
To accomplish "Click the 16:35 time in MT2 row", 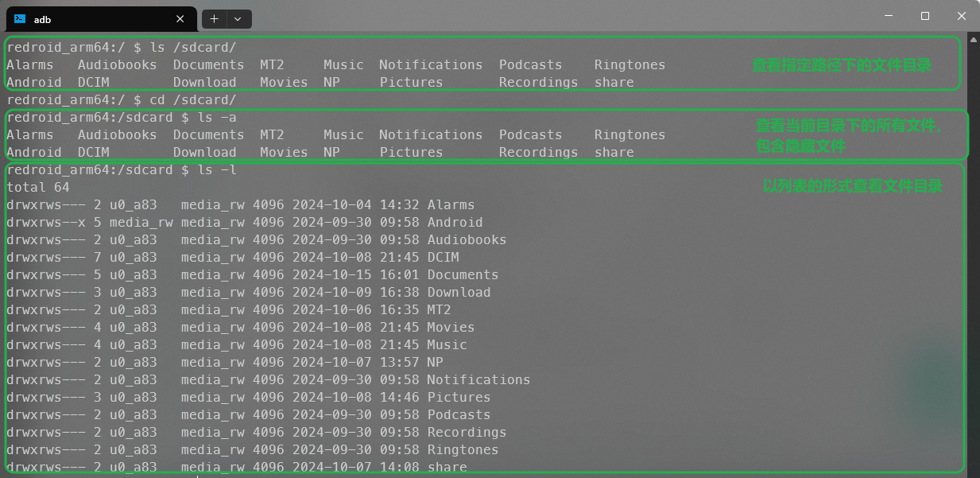I will tap(400, 309).
